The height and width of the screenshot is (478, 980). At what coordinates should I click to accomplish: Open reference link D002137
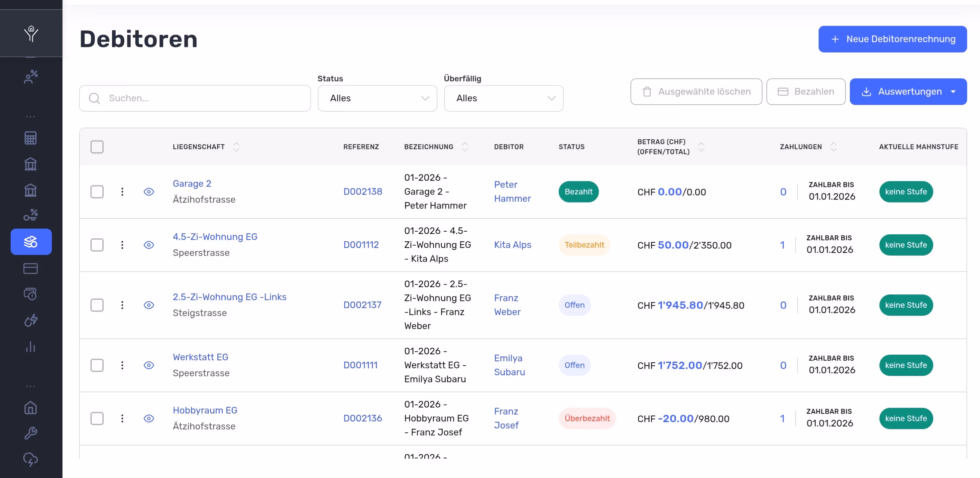coord(362,305)
